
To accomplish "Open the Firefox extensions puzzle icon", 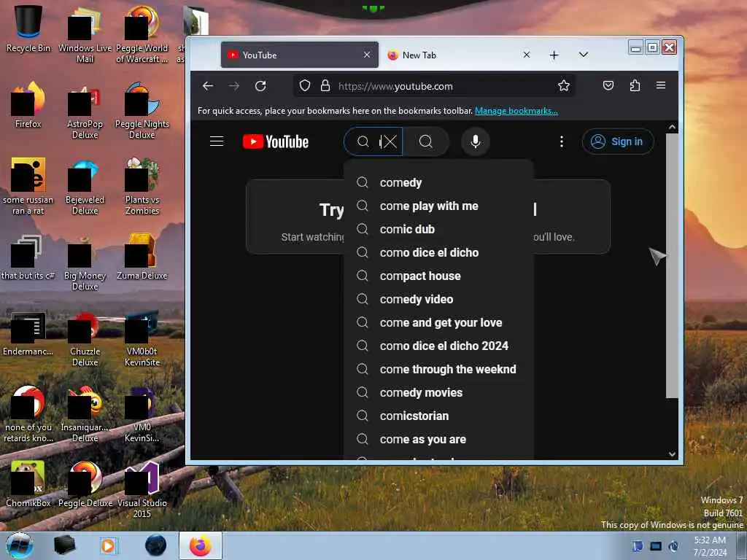I will coord(635,86).
